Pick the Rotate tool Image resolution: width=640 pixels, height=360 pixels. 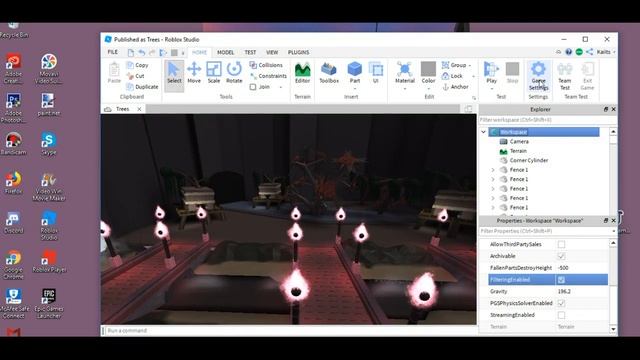(x=234, y=73)
